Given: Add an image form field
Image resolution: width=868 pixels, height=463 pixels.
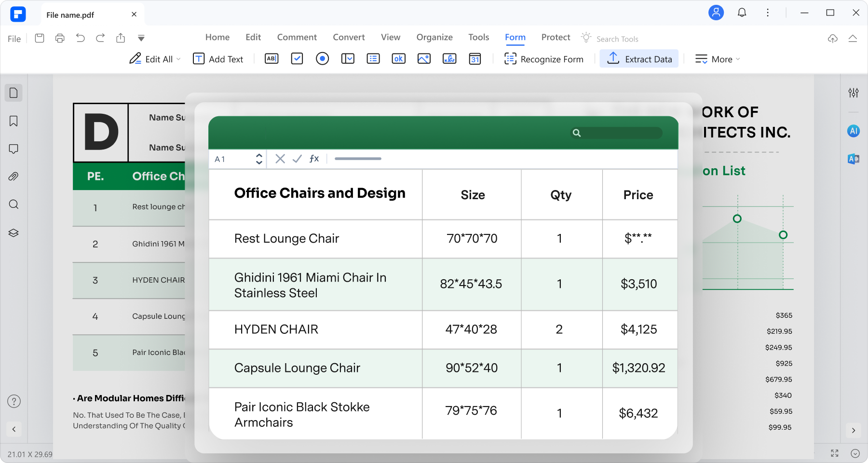Looking at the screenshot, I should pos(424,58).
